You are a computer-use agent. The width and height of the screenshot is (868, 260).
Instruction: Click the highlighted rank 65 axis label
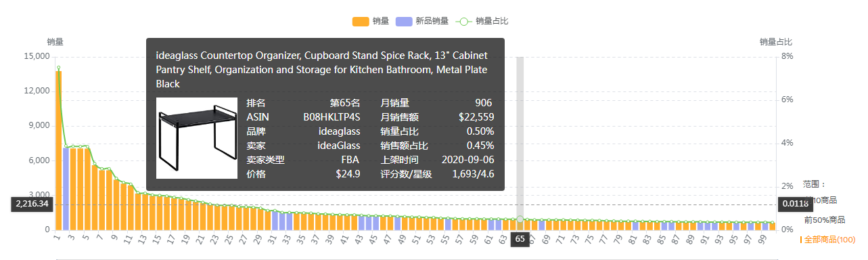(520, 239)
